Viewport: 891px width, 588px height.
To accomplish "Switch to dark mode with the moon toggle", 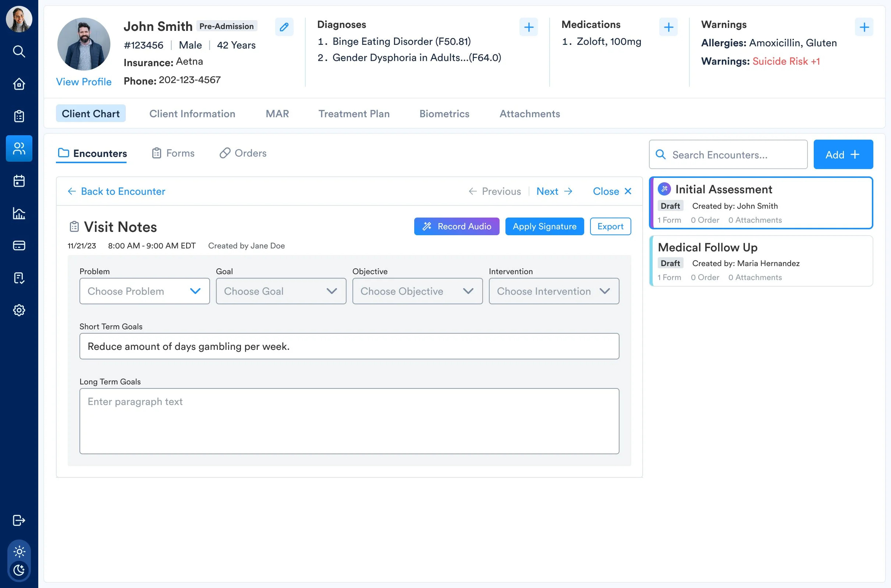I will click(x=19, y=570).
